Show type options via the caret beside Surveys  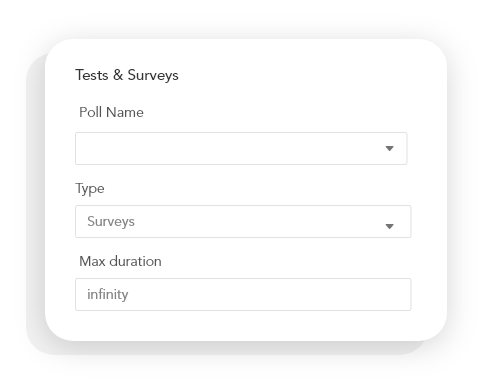[389, 226]
